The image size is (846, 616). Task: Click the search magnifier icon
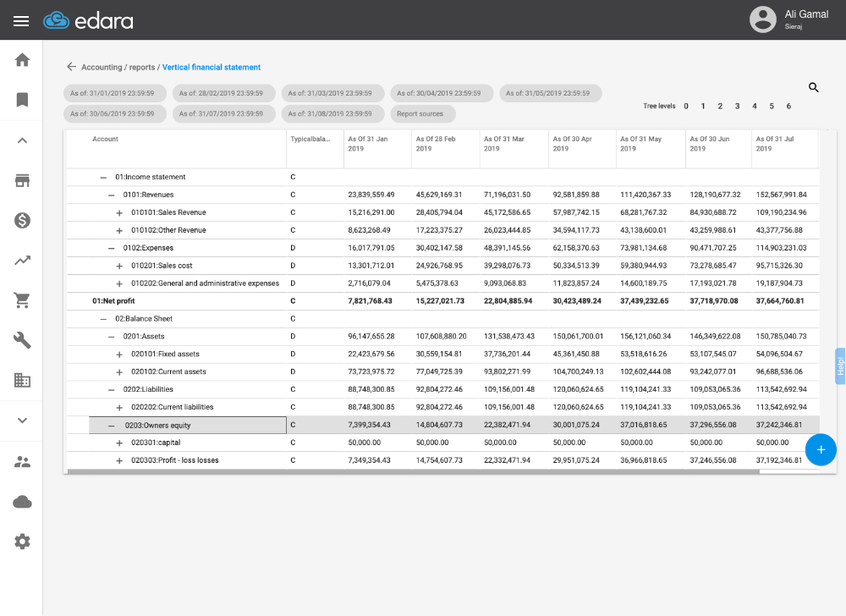click(x=813, y=87)
